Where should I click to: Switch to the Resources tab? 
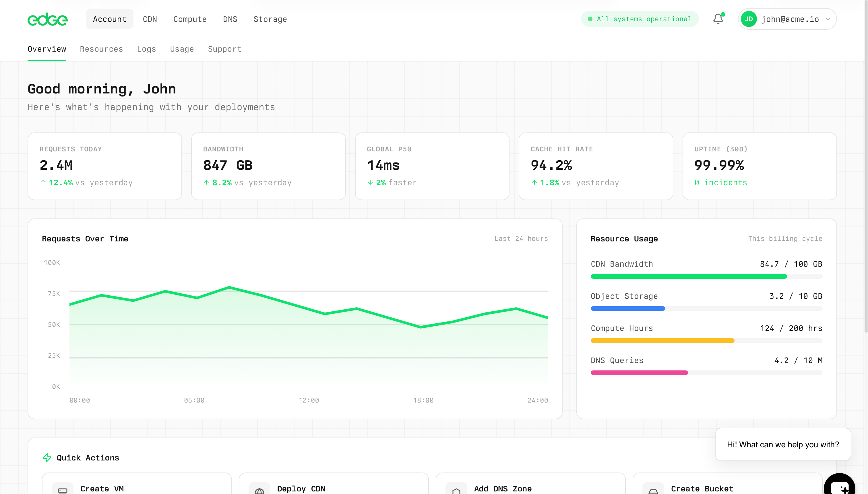tap(101, 49)
